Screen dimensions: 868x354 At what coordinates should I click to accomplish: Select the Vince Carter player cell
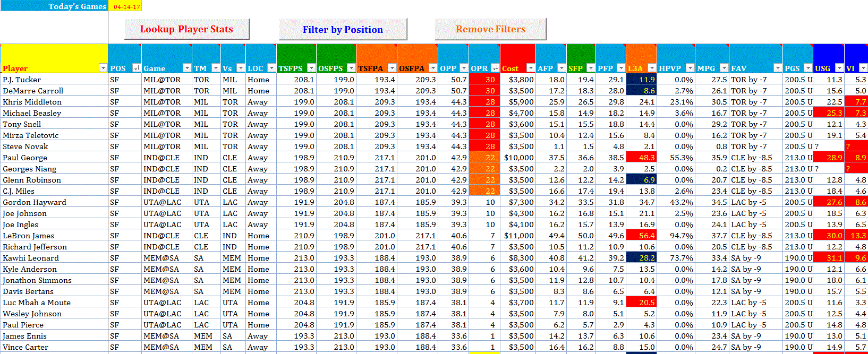pos(54,347)
